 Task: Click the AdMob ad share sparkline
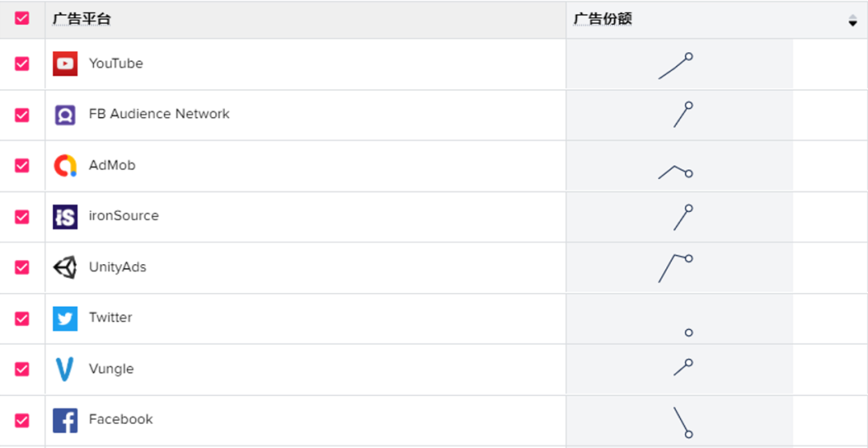(x=675, y=172)
